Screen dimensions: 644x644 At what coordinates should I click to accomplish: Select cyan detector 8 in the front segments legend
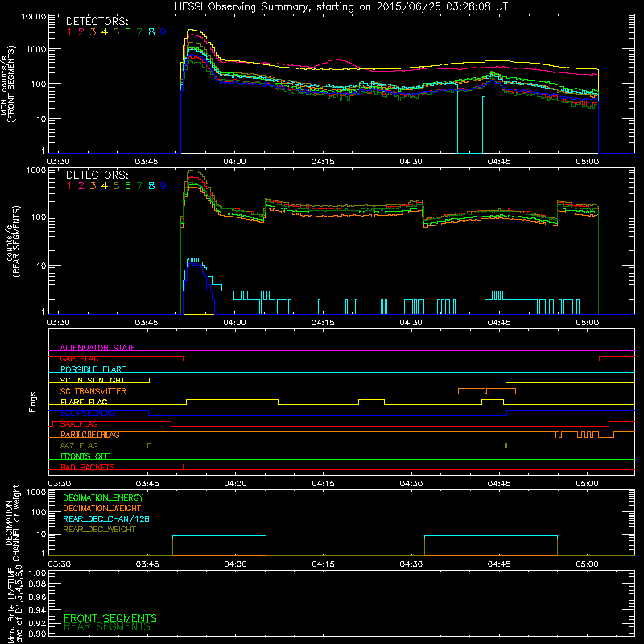pos(151,31)
